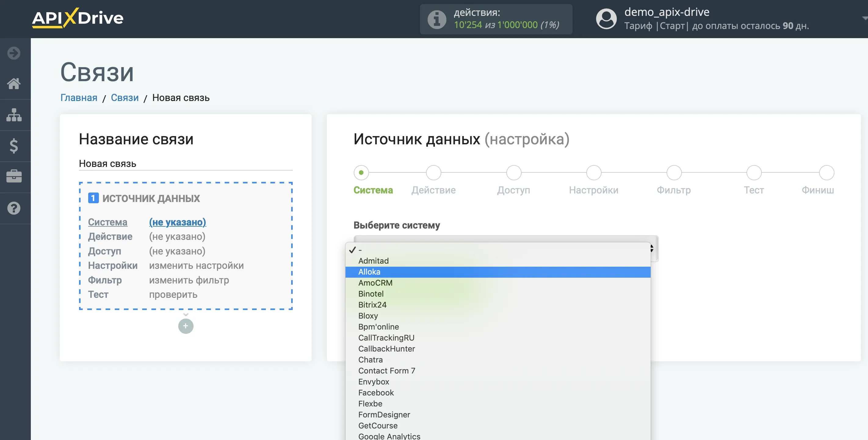Choose CallbackHunter from system list
This screenshot has width=868, height=440.
pyautogui.click(x=498, y=349)
